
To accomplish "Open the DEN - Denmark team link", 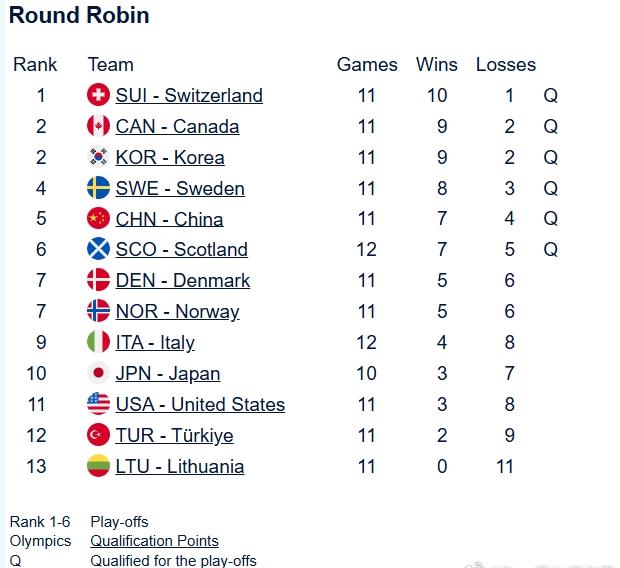I will coord(183,280).
